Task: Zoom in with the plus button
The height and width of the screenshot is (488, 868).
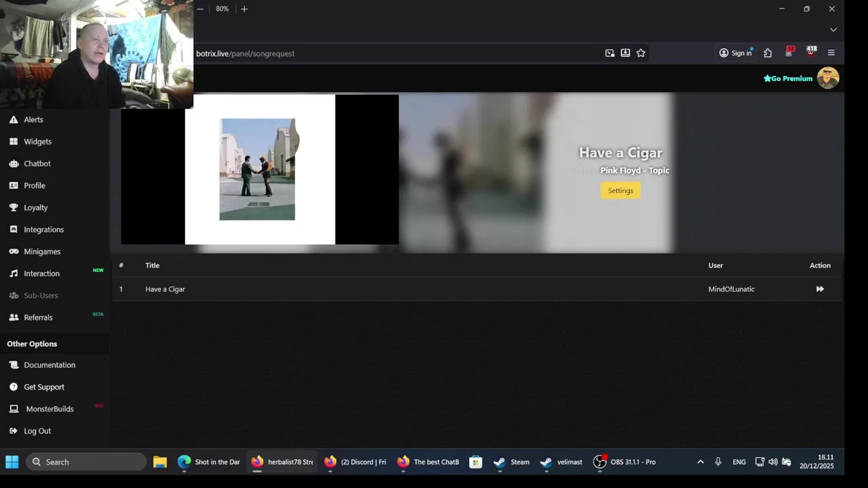Action: coord(244,9)
